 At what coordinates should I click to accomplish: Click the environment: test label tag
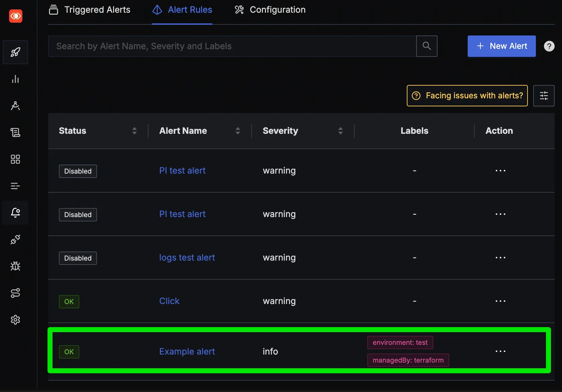(x=400, y=342)
